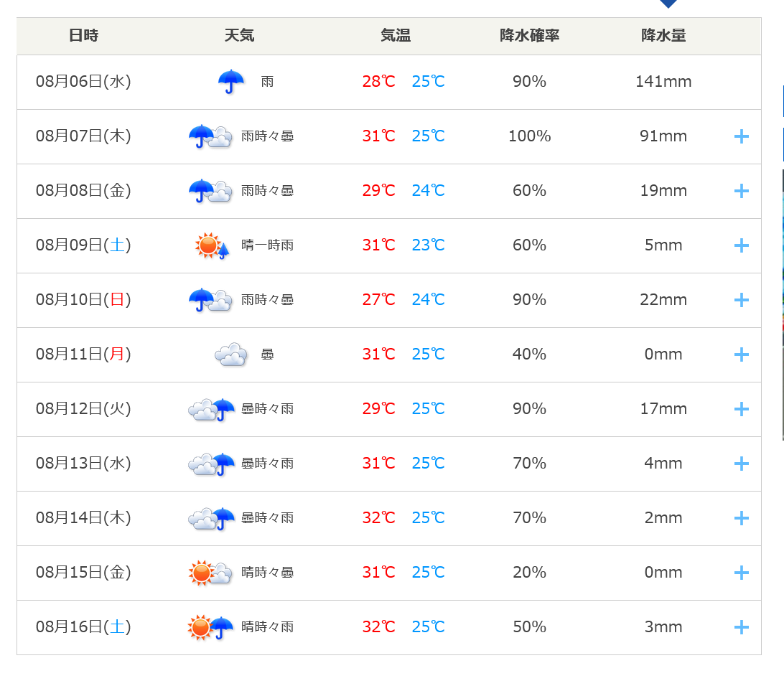
Task: Expand details for 08月07日(木) row
Action: pyautogui.click(x=742, y=136)
